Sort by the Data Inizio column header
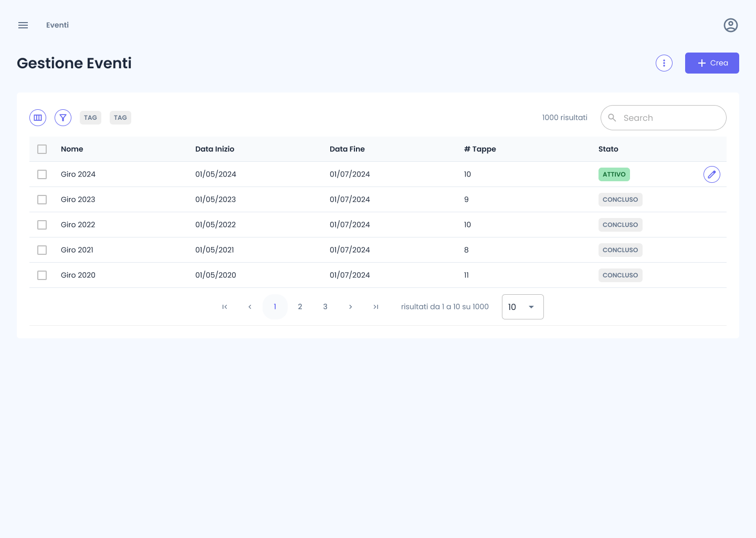This screenshot has height=538, width=756. (x=215, y=149)
